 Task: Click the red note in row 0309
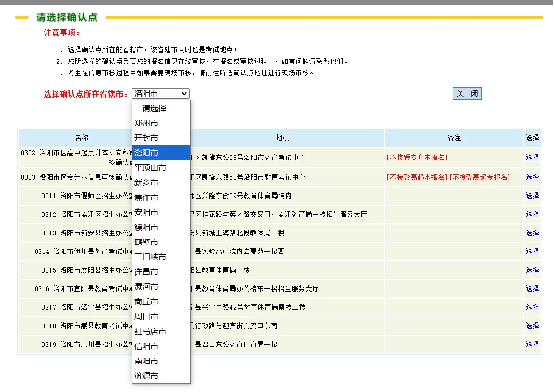(x=448, y=177)
